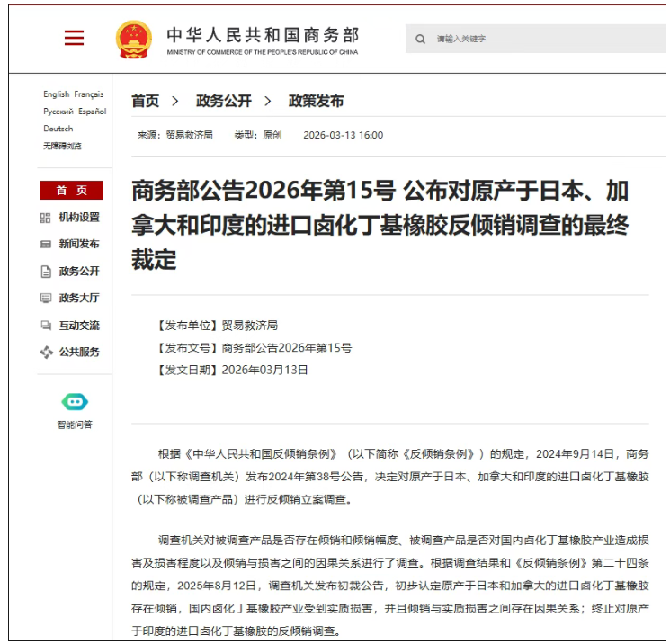
Task: Click the 政务公开 document icon in sidebar
Action: tap(46, 272)
